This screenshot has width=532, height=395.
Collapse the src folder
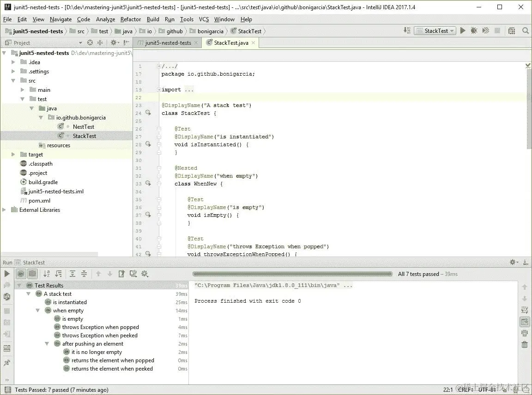point(13,80)
